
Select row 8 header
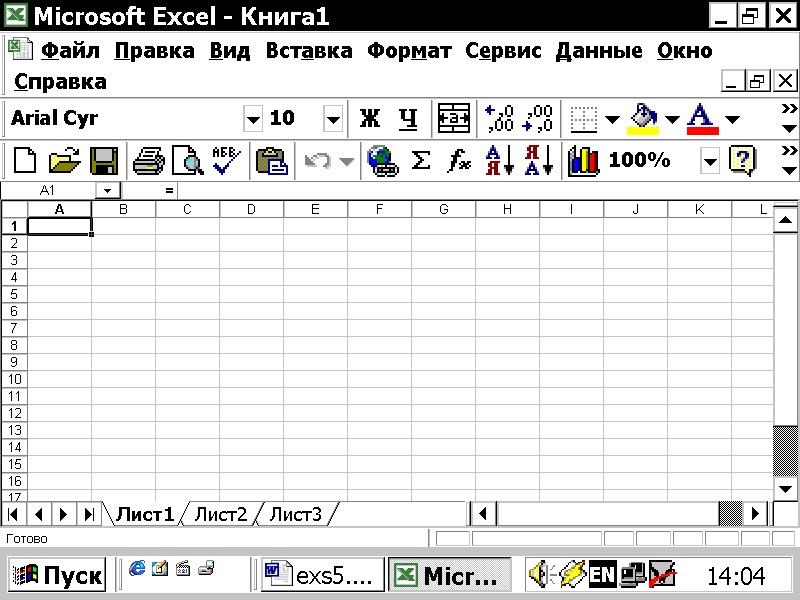[14, 345]
